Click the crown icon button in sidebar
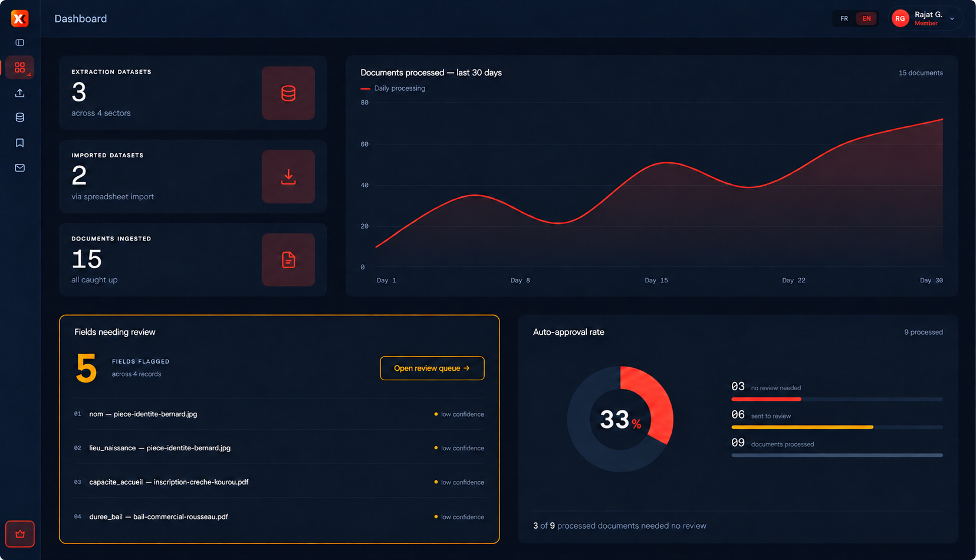This screenshot has height=560, width=976. click(x=20, y=534)
